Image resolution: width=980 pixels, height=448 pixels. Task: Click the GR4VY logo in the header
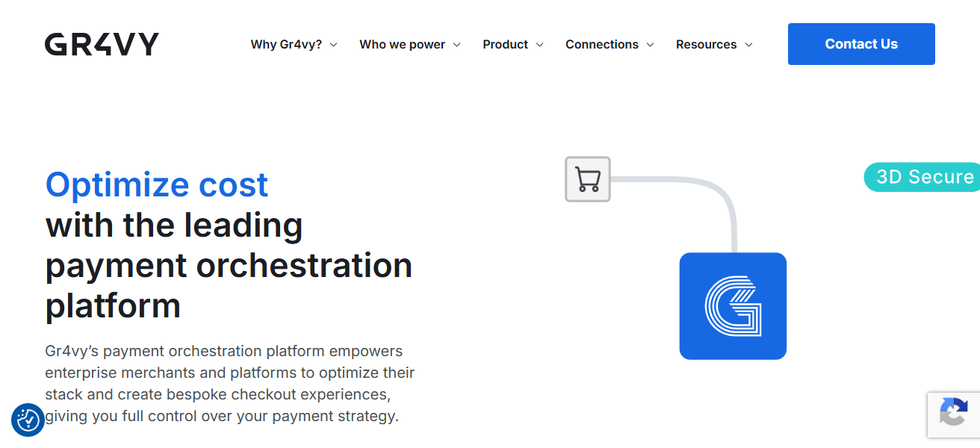click(x=102, y=44)
